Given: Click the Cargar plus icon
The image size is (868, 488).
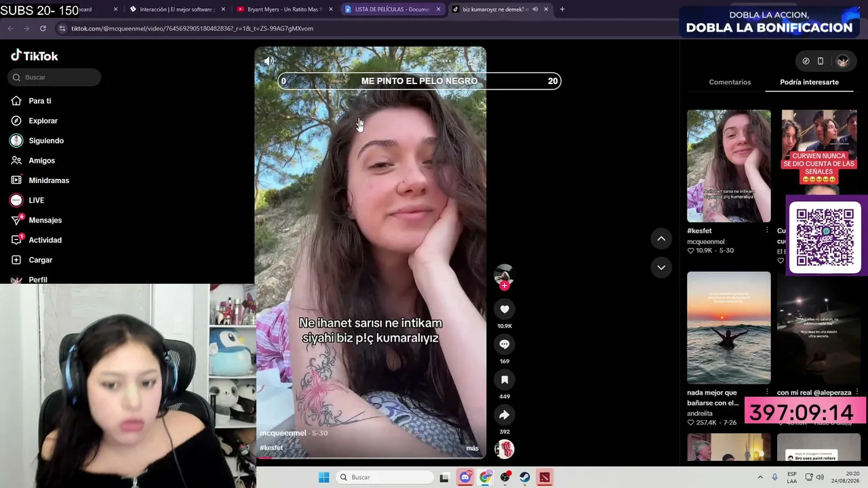Looking at the screenshot, I should [x=16, y=260].
